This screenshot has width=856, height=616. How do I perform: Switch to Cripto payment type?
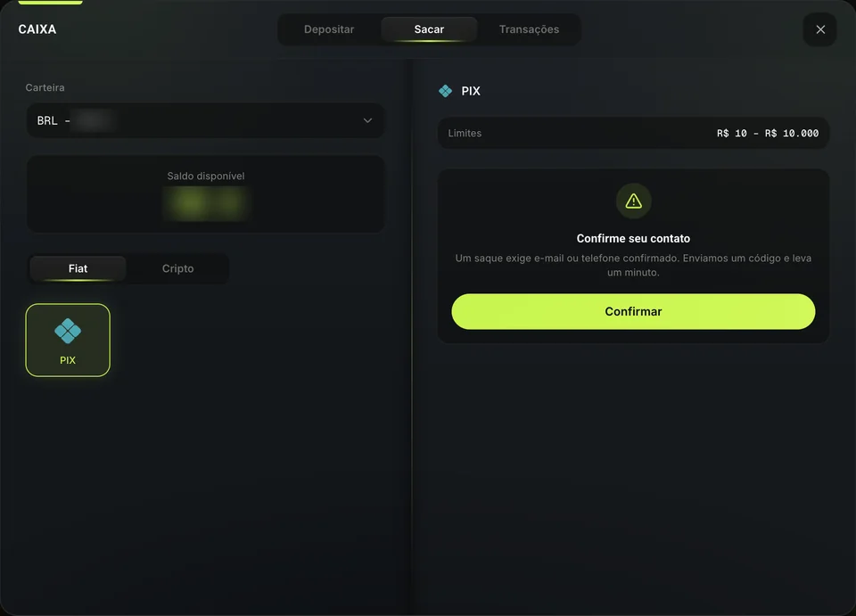point(177,268)
